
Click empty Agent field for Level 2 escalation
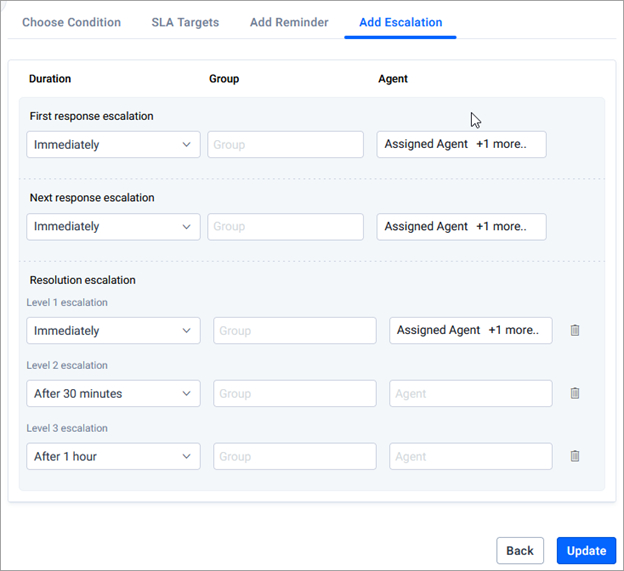click(471, 393)
